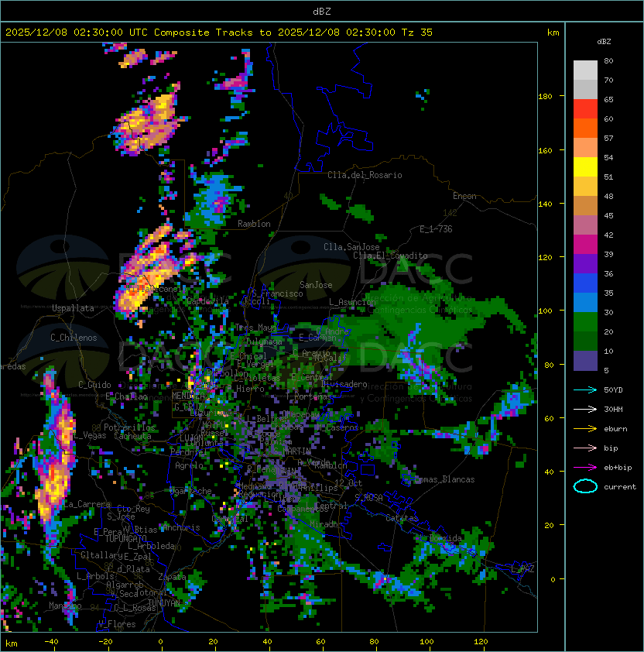
Task: Select the slate purple bottom swatch in dBZ scale
Action: pos(585,361)
